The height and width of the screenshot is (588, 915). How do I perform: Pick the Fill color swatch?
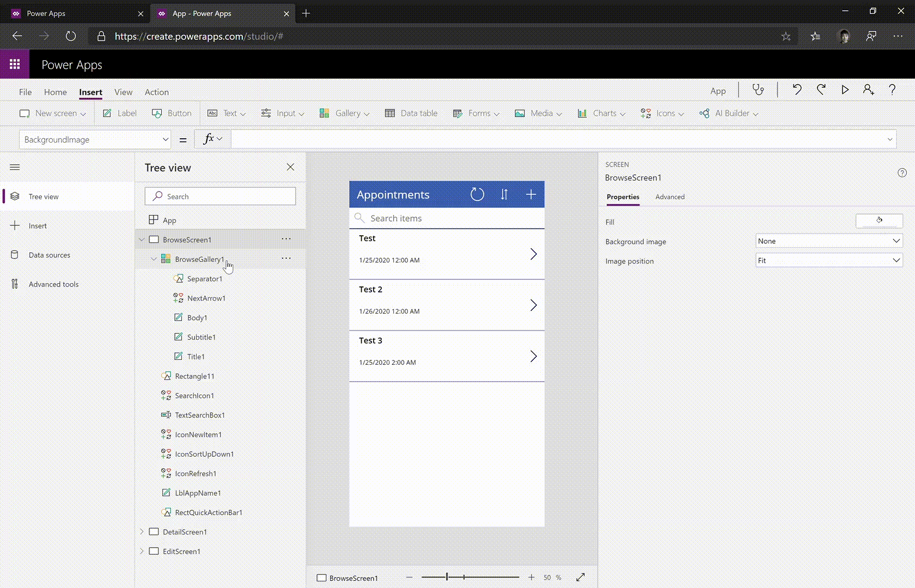(879, 220)
